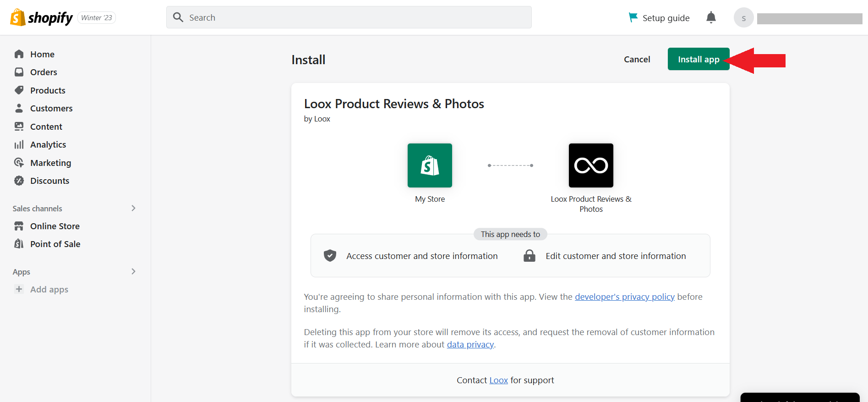Click the My Store Shopify icon
868x402 pixels.
(x=430, y=165)
